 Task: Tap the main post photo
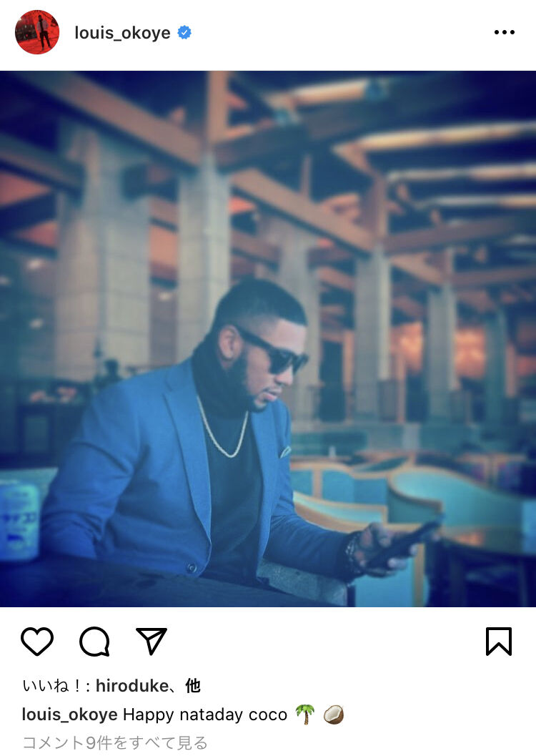point(268,339)
